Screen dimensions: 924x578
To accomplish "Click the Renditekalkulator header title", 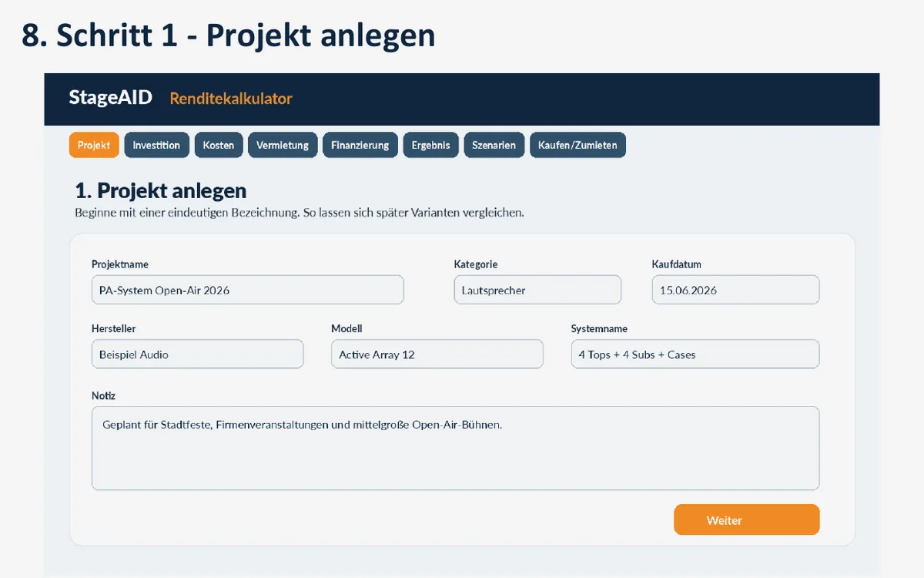I will (231, 99).
